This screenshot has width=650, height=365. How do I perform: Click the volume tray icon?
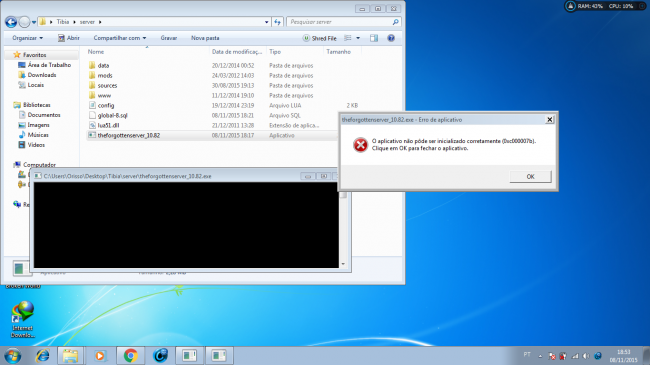click(586, 356)
